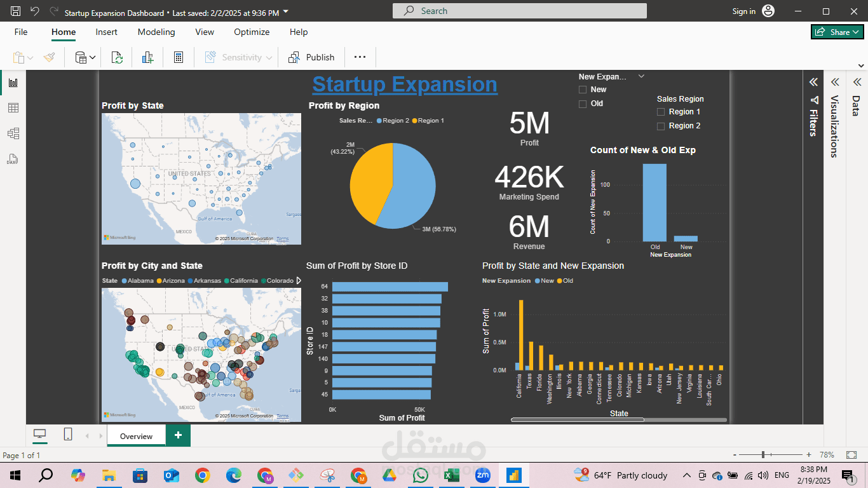Click the Save icon in title bar

point(16,11)
